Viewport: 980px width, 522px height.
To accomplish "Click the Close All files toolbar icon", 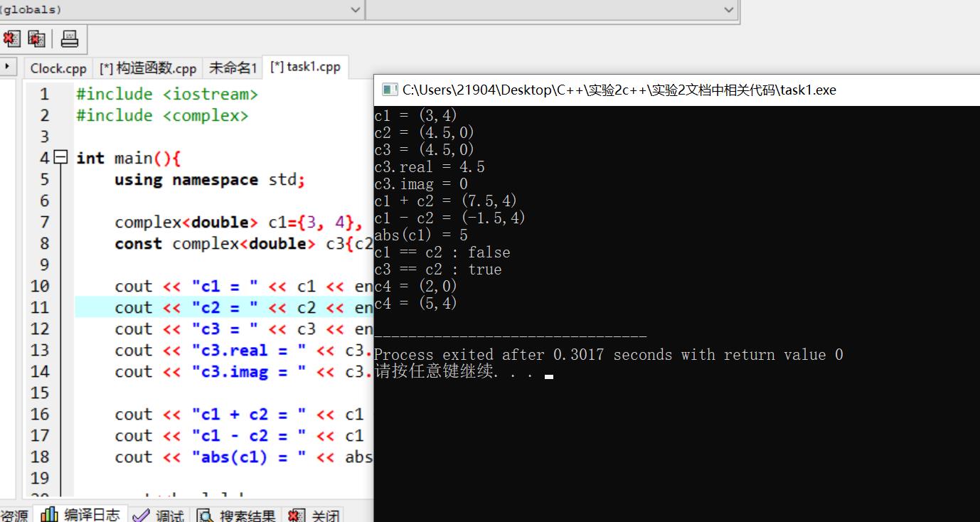I will tap(36, 38).
